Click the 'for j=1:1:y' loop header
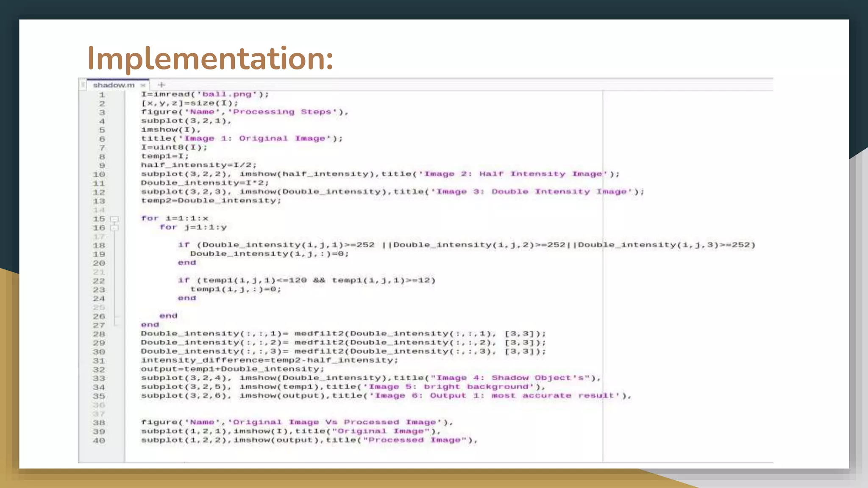The image size is (868, 488). coord(193,227)
